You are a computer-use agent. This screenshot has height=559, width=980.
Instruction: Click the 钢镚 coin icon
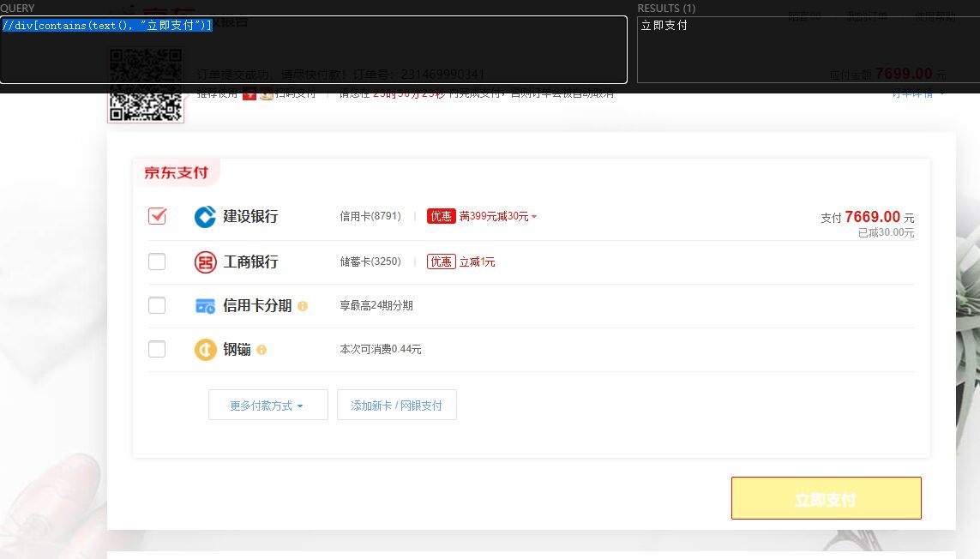[205, 350]
